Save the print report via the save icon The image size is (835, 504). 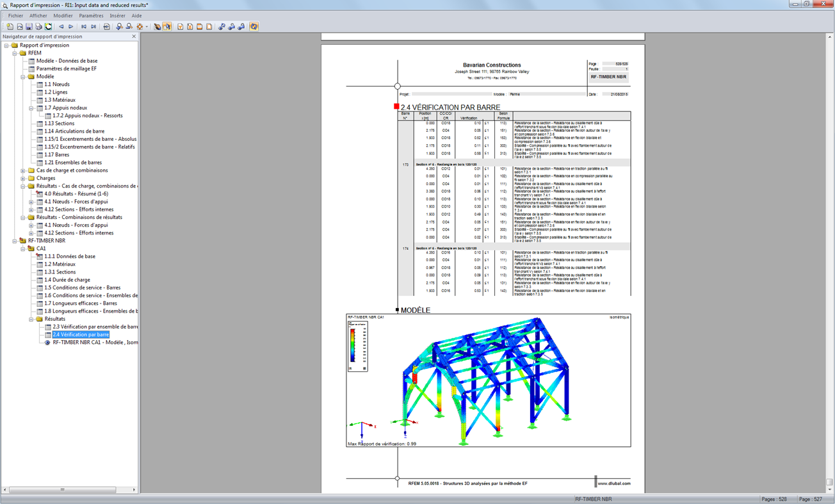(29, 26)
